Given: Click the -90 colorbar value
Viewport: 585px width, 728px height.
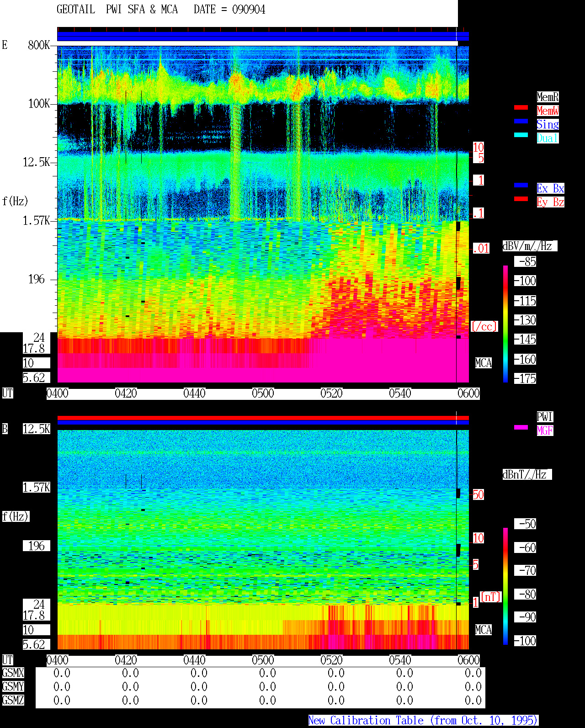Looking at the screenshot, I should pyautogui.click(x=525, y=617).
